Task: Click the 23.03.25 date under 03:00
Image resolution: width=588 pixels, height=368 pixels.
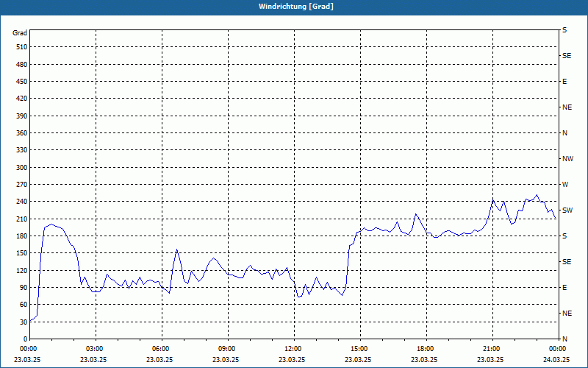Action: coord(93,359)
